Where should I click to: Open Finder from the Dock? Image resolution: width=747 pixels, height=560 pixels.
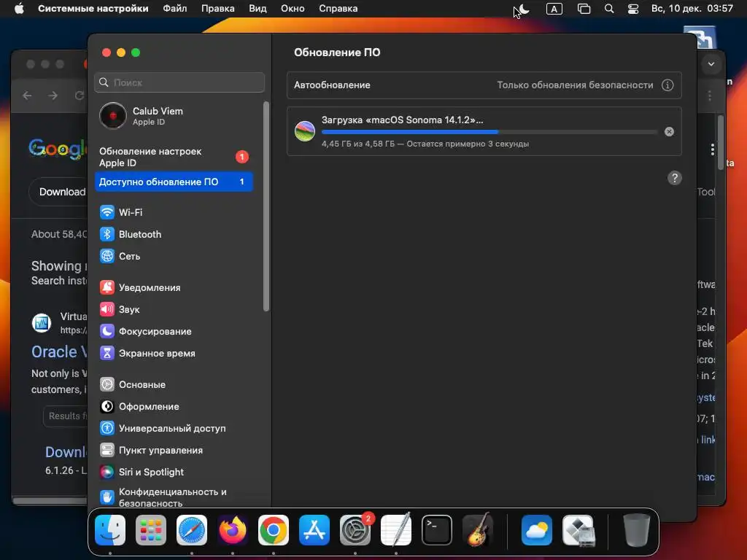(110, 530)
